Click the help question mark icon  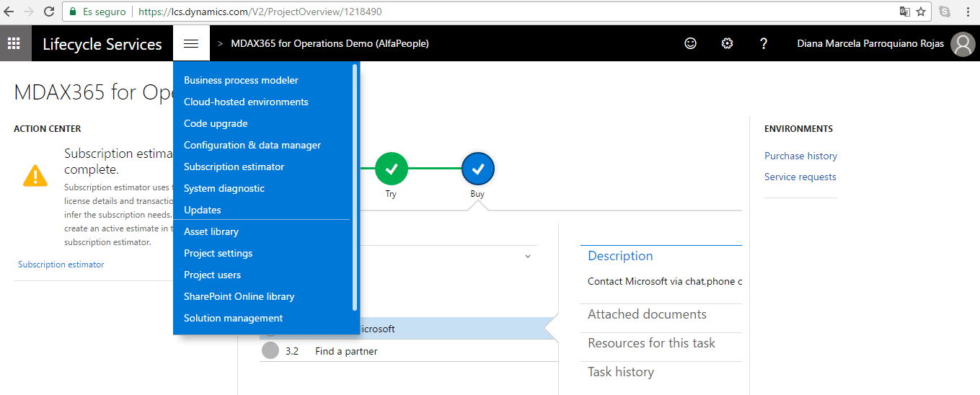coord(764,44)
